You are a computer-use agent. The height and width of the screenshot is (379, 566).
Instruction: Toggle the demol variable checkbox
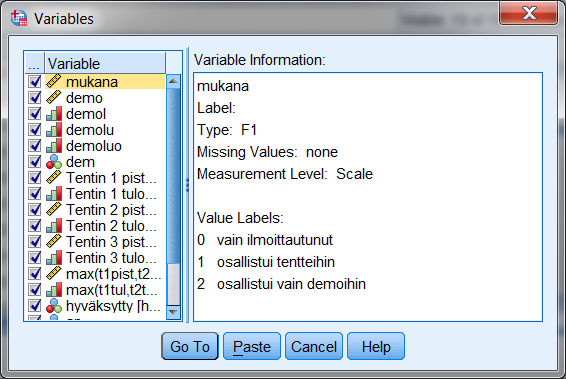(35, 114)
